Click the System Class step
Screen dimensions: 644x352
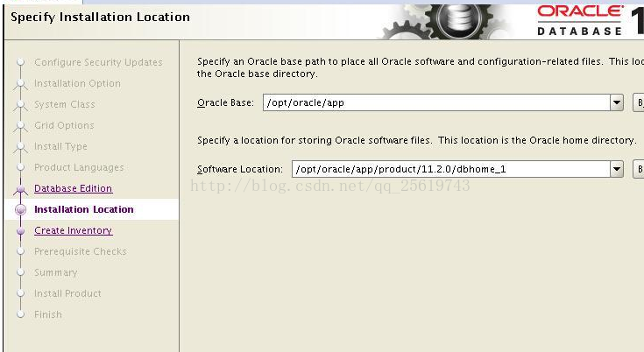[x=65, y=104]
